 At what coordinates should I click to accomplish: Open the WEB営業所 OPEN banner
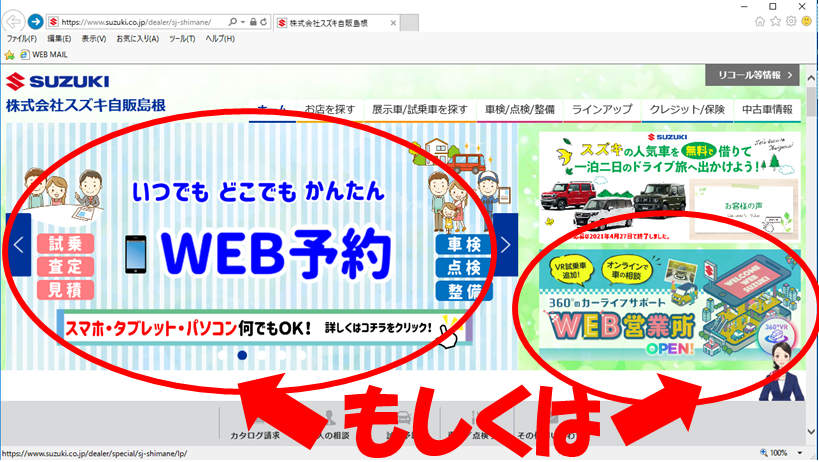tap(670, 305)
